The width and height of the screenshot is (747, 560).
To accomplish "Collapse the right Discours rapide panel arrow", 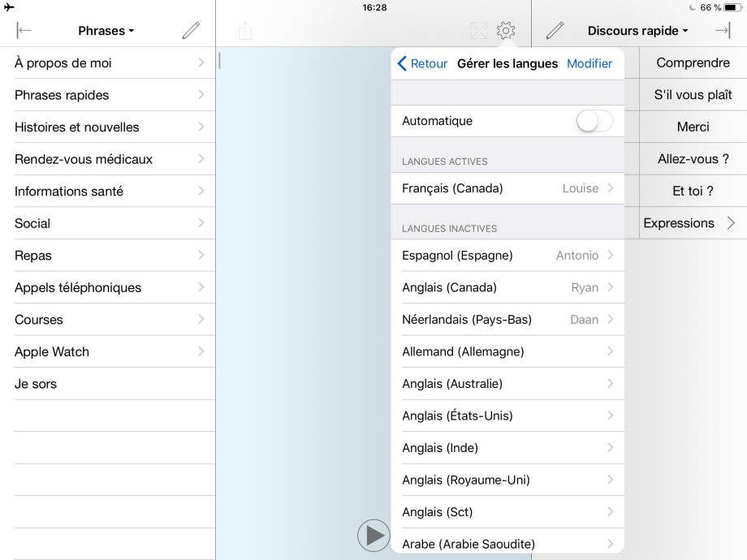I will coord(723,31).
